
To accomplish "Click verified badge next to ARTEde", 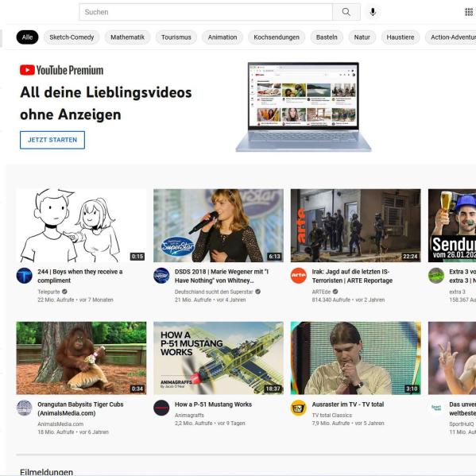I will pos(335,292).
